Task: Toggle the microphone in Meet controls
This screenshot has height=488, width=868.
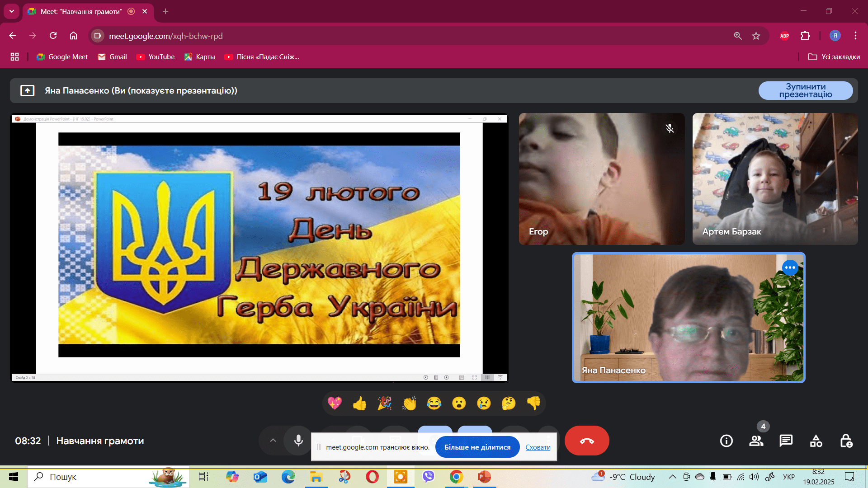Action: tap(298, 441)
